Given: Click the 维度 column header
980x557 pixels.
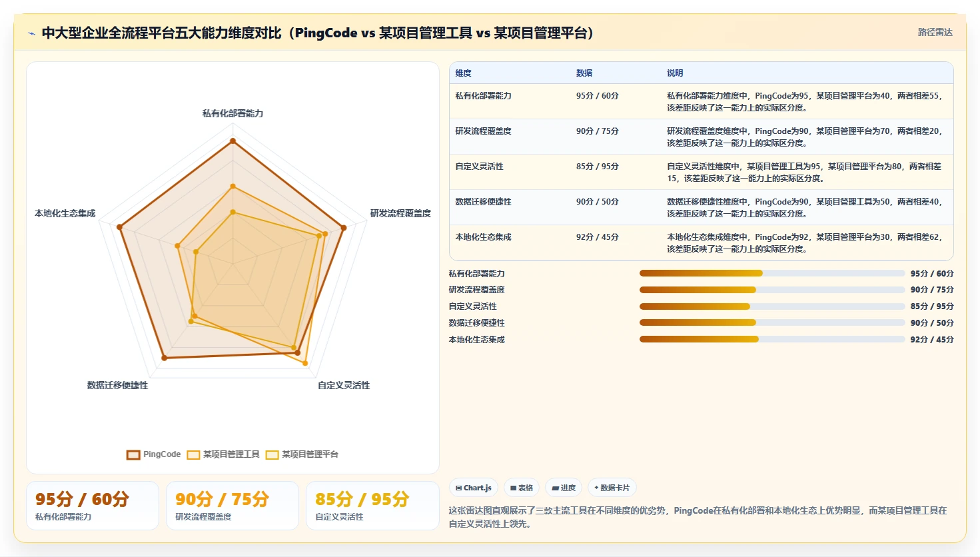Looking at the screenshot, I should pyautogui.click(x=463, y=73).
